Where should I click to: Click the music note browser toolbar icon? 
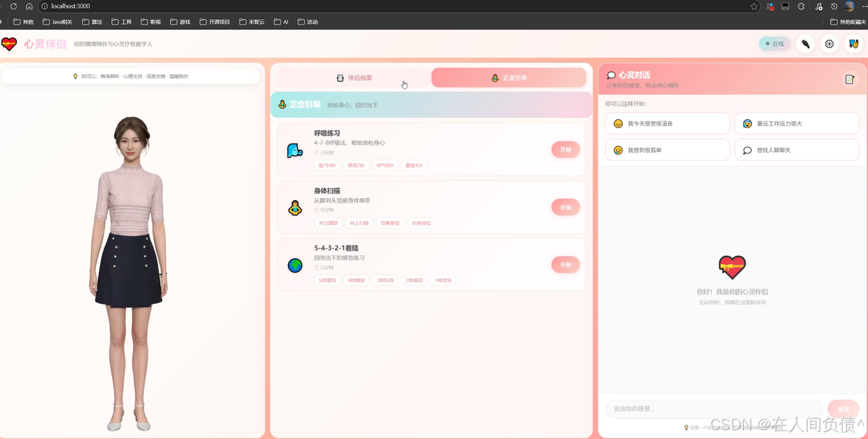click(x=818, y=6)
